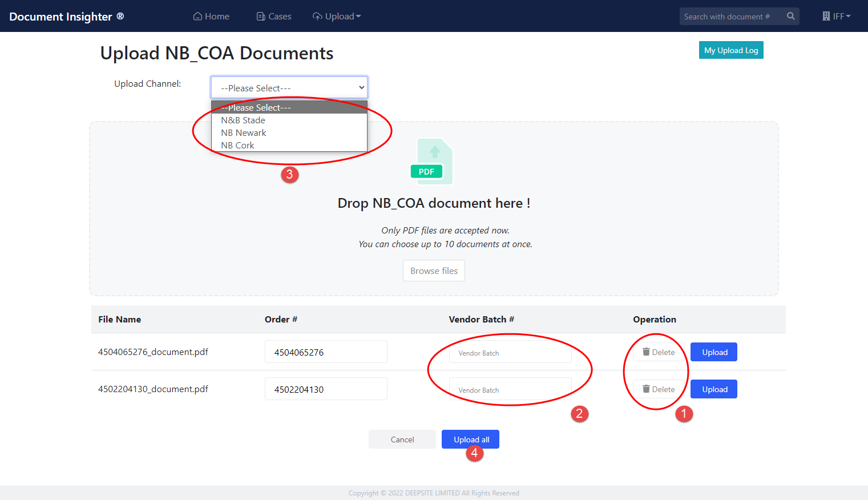This screenshot has width=868, height=500.
Task: Click the Upload cloud icon in navbar
Action: pyautogui.click(x=317, y=17)
